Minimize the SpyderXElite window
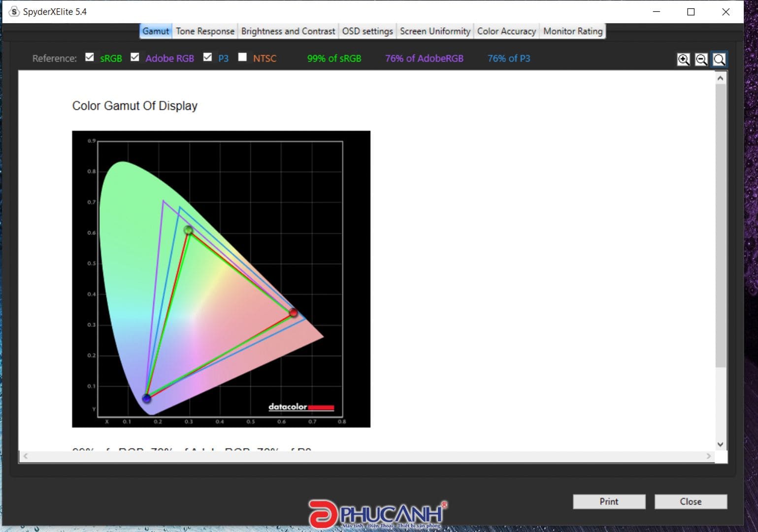The width and height of the screenshot is (758, 532). coord(656,11)
